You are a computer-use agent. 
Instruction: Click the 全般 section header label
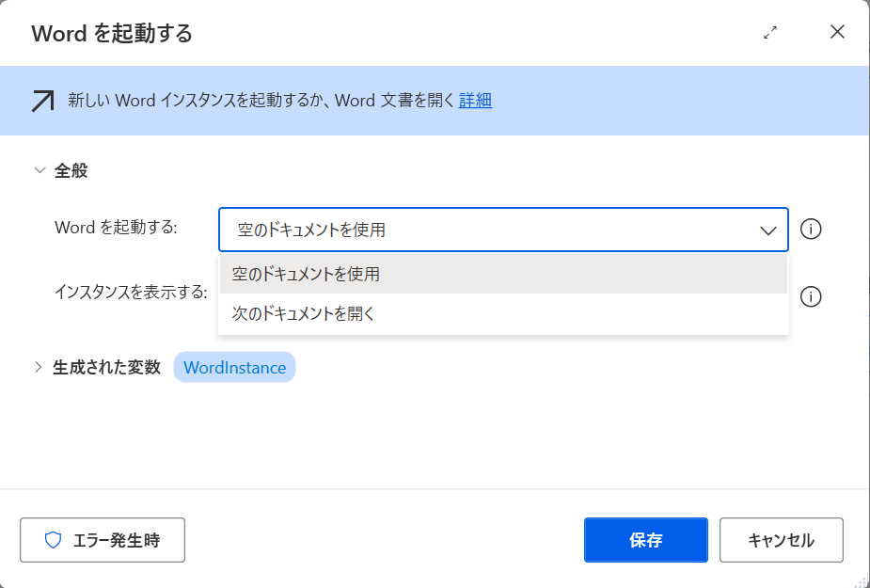[71, 170]
